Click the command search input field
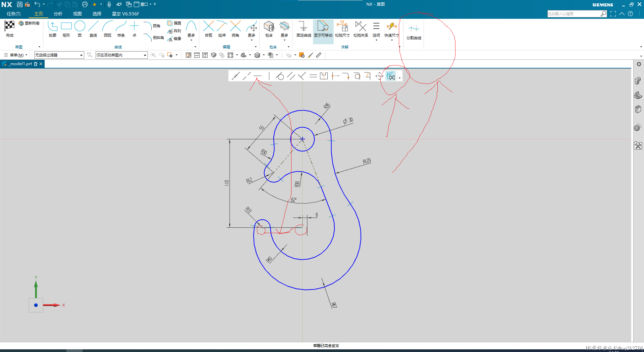 pyautogui.click(x=574, y=14)
